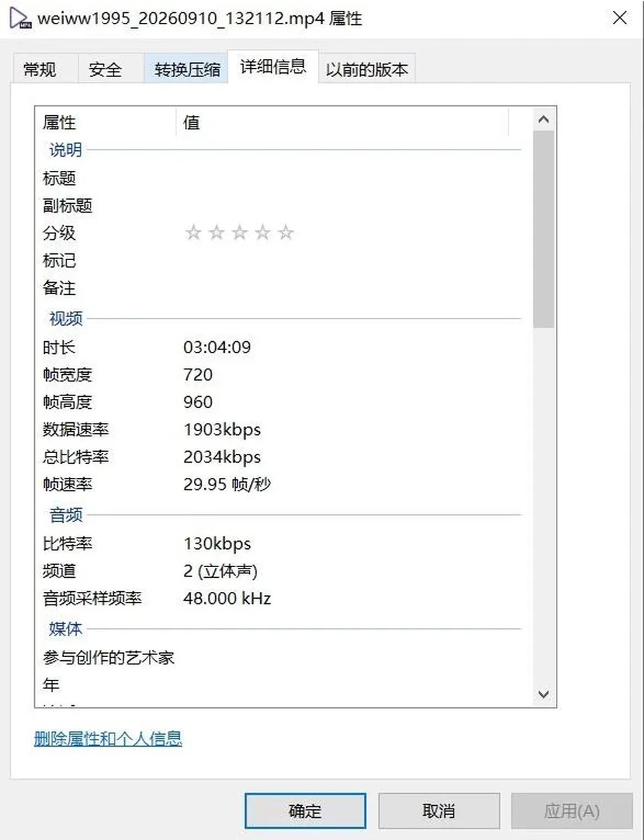Click the 属性 column header
Image resolution: width=644 pixels, height=840 pixels.
[105, 123]
